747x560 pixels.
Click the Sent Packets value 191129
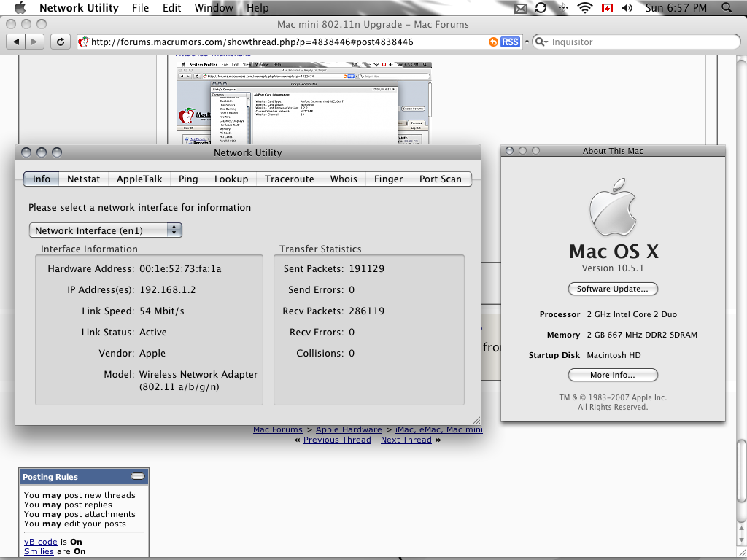pos(366,269)
